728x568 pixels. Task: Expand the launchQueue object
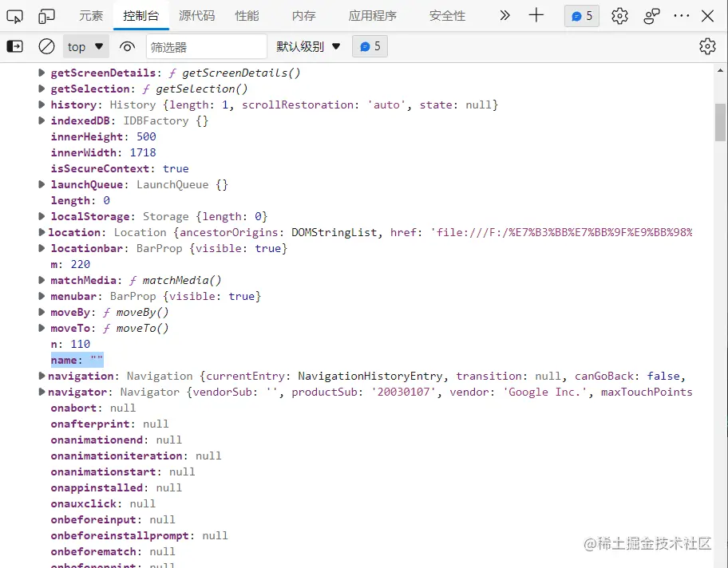[42, 185]
